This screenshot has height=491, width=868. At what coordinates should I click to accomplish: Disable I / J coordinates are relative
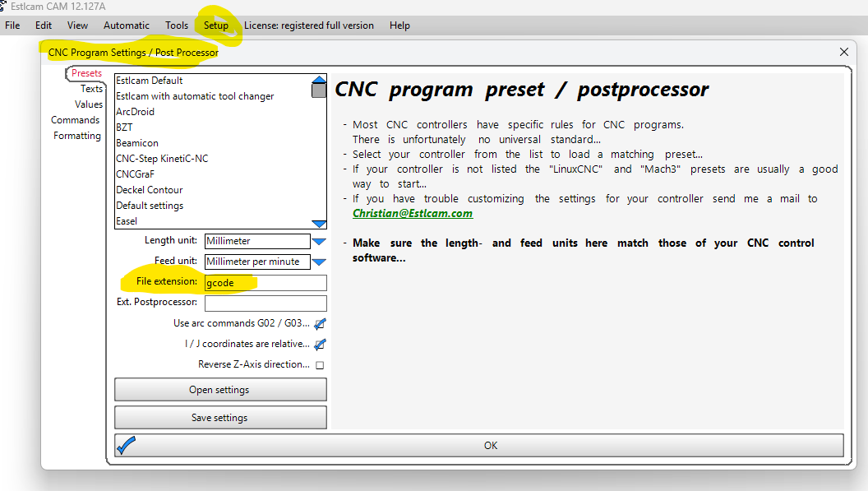(320, 345)
